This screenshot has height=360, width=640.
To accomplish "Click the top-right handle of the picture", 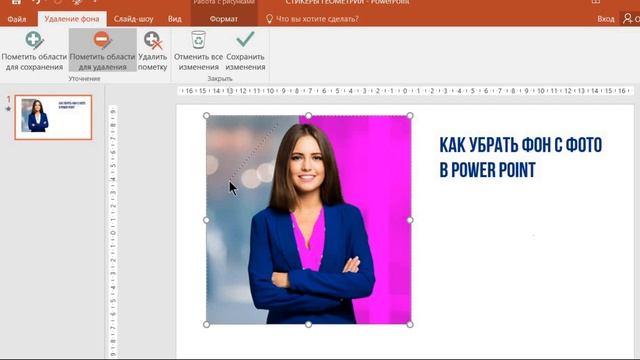I will coord(410,116).
